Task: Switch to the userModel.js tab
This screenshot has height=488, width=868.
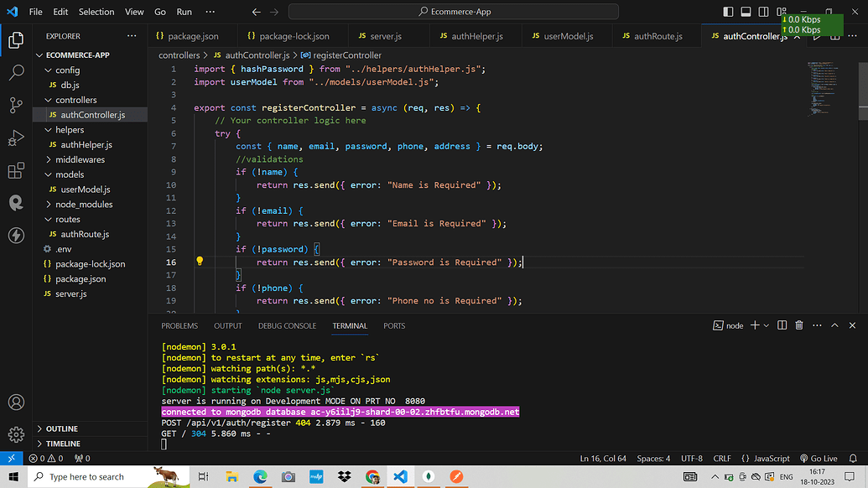Action: [568, 37]
